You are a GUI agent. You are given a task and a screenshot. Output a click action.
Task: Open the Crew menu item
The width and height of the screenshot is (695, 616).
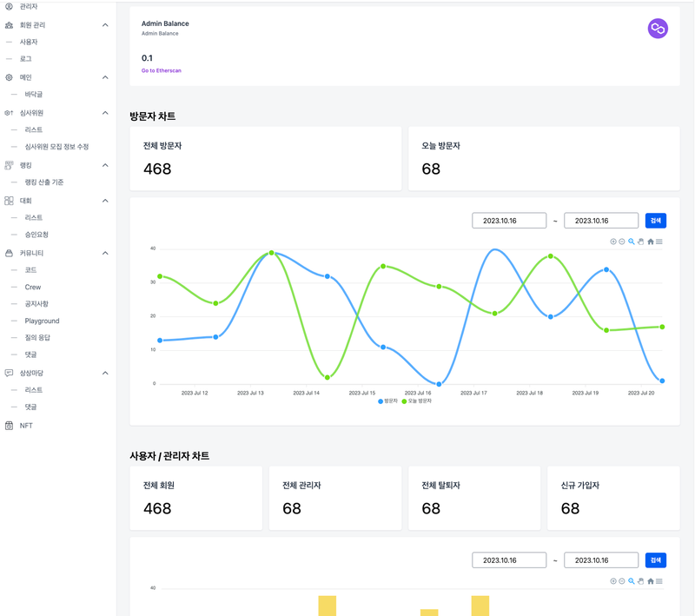(x=33, y=287)
